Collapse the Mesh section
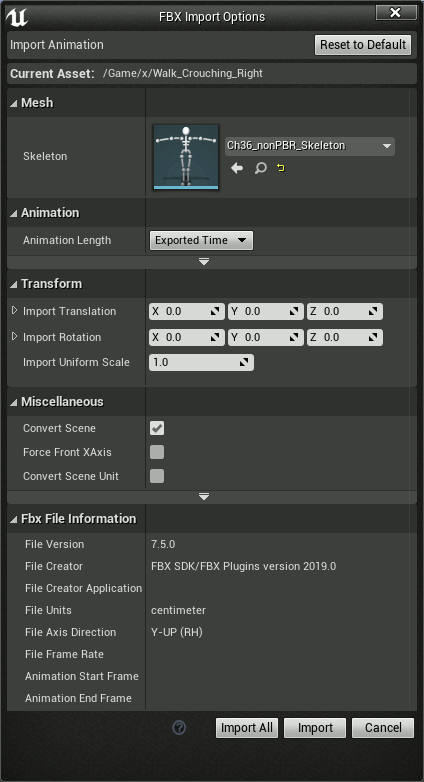The image size is (424, 782). [13, 103]
